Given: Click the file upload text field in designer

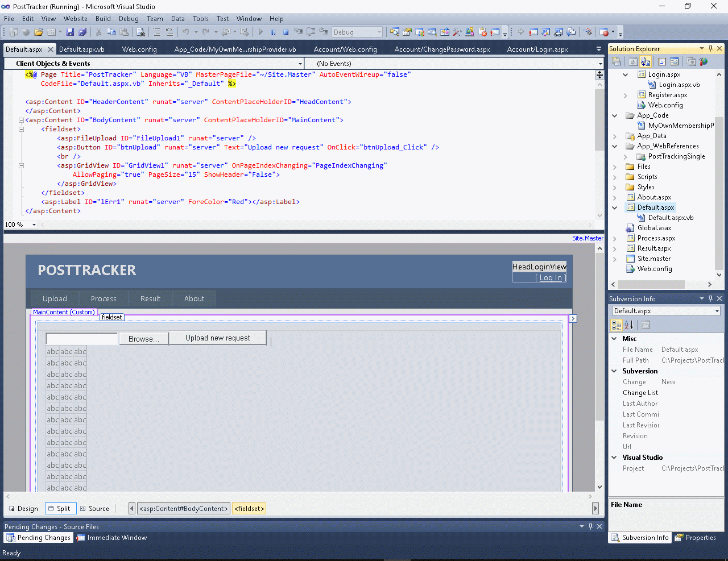Looking at the screenshot, I should click(x=82, y=339).
